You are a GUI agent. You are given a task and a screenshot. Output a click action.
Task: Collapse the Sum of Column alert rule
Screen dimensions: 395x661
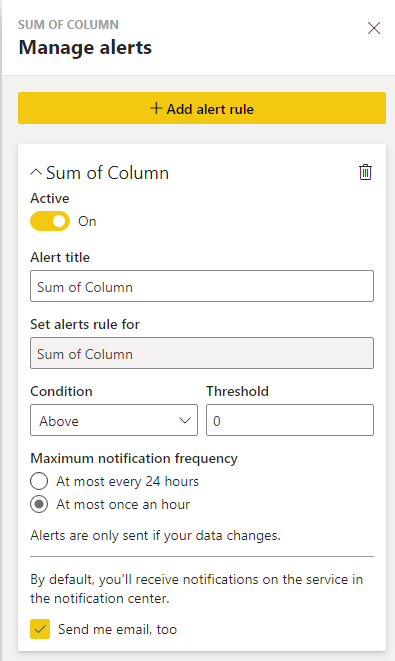tap(36, 173)
